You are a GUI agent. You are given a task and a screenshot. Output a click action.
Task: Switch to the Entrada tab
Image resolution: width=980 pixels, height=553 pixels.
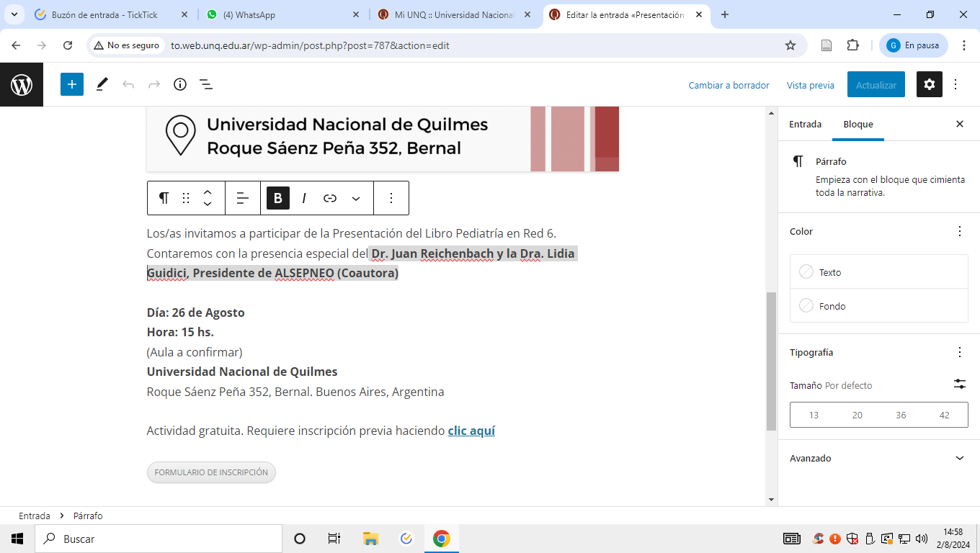(805, 125)
